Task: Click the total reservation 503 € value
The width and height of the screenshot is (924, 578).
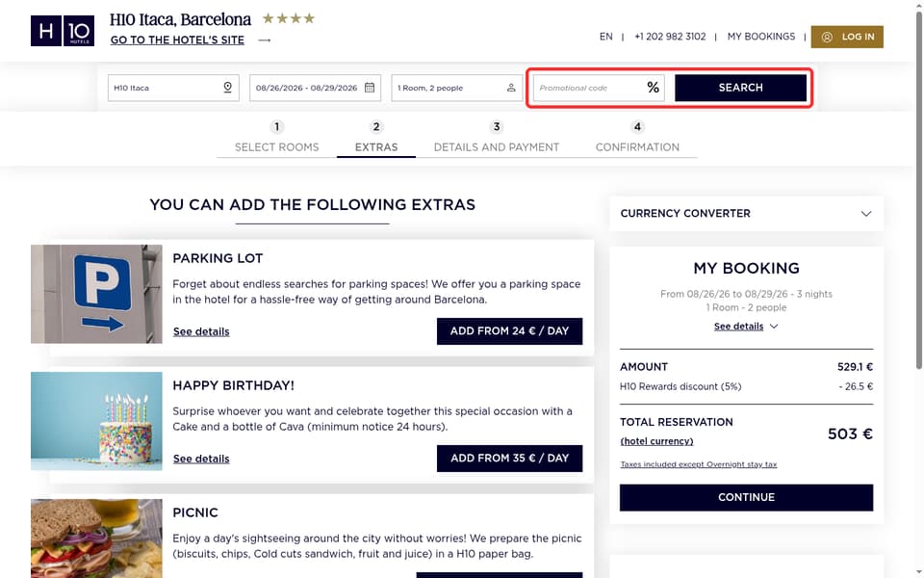Action: pos(850,434)
